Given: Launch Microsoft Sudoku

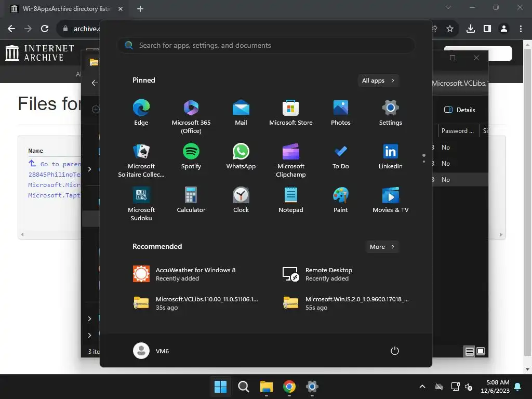Looking at the screenshot, I should tap(141, 204).
